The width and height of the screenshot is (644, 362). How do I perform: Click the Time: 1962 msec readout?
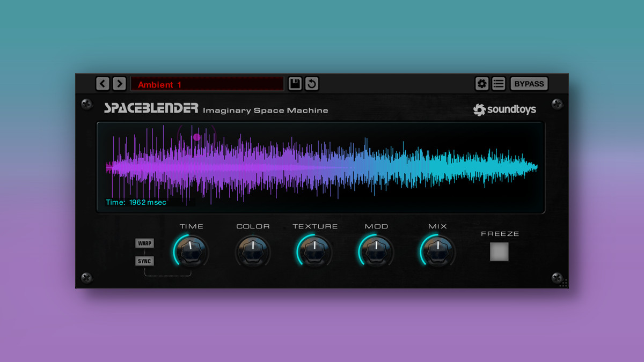(x=136, y=202)
